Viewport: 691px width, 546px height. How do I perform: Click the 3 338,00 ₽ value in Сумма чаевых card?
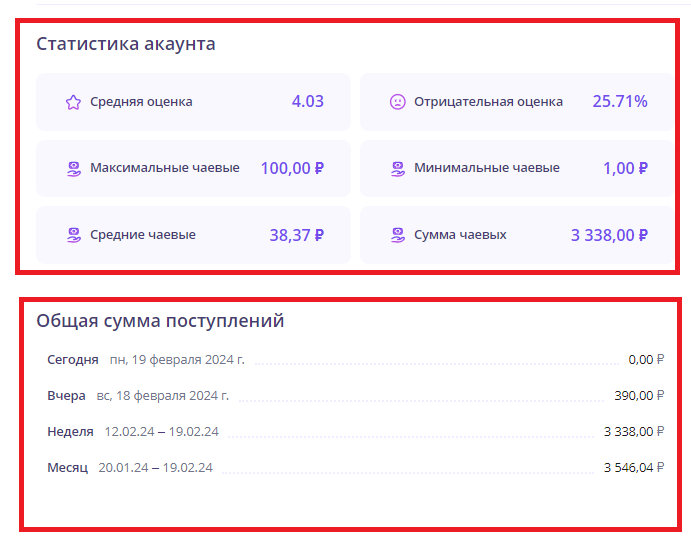pyautogui.click(x=609, y=235)
